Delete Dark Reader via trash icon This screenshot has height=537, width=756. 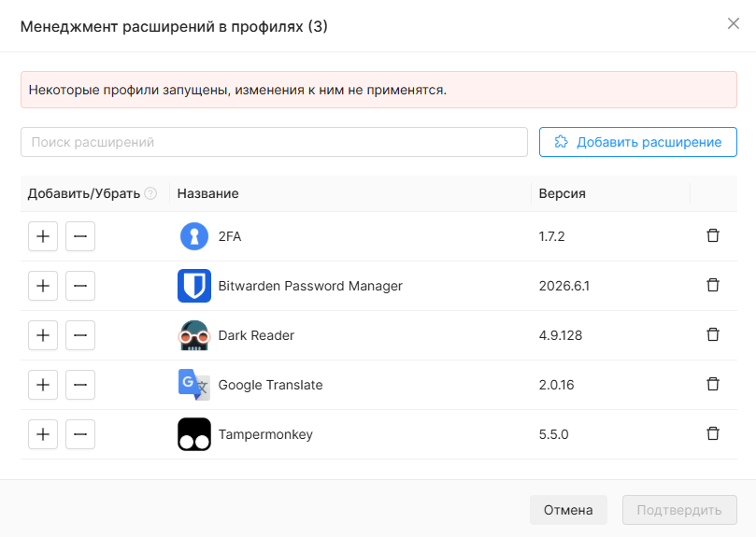[713, 334]
